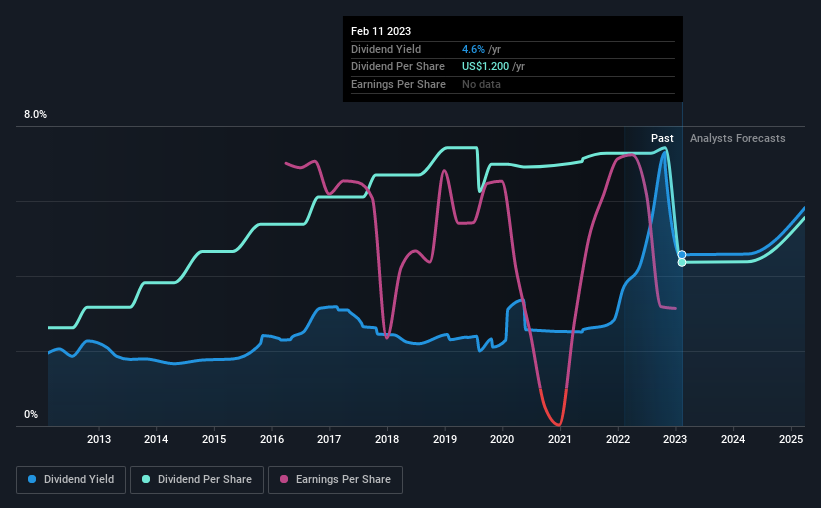Screen dimensions: 821x508
Task: Click Dividend Yield row label in tooltip
Action: [386, 49]
